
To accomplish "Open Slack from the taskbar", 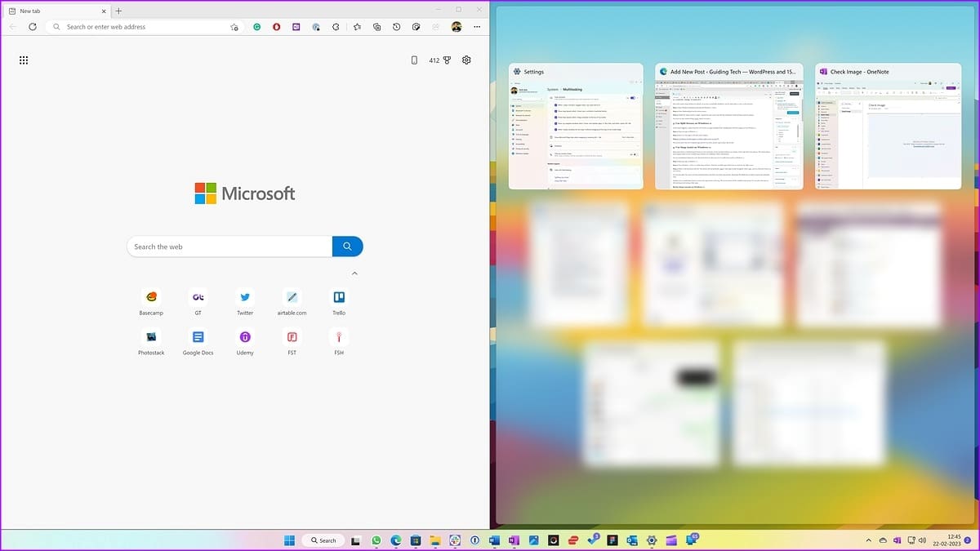I will [455, 540].
